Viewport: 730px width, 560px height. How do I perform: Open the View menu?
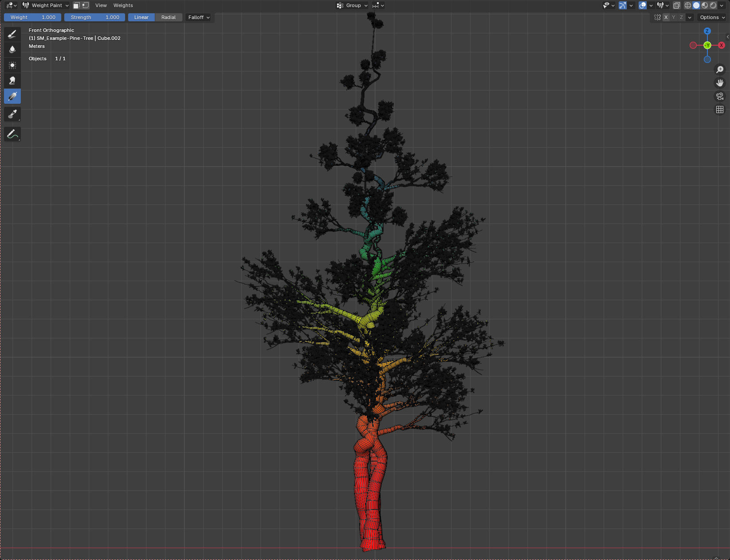101,5
